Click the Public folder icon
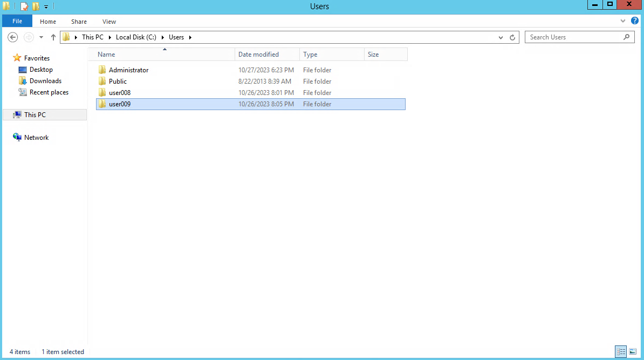Screen dimensions: 644x360 102,81
